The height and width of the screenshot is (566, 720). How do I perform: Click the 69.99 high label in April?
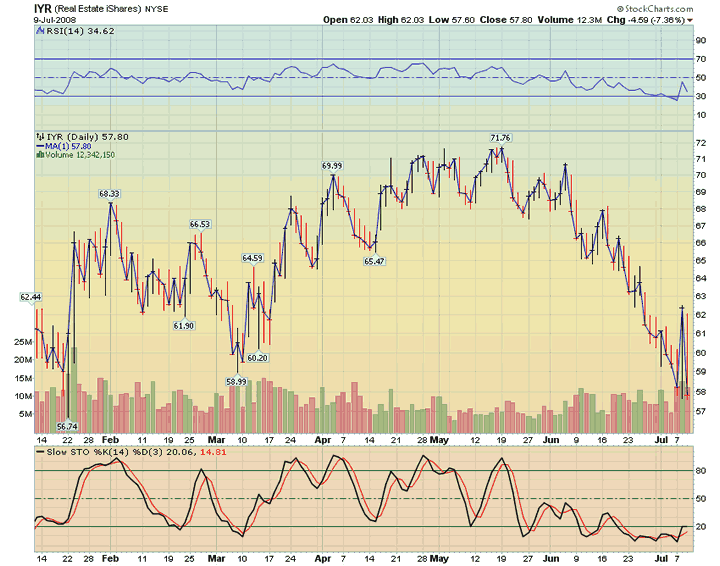pyautogui.click(x=332, y=165)
